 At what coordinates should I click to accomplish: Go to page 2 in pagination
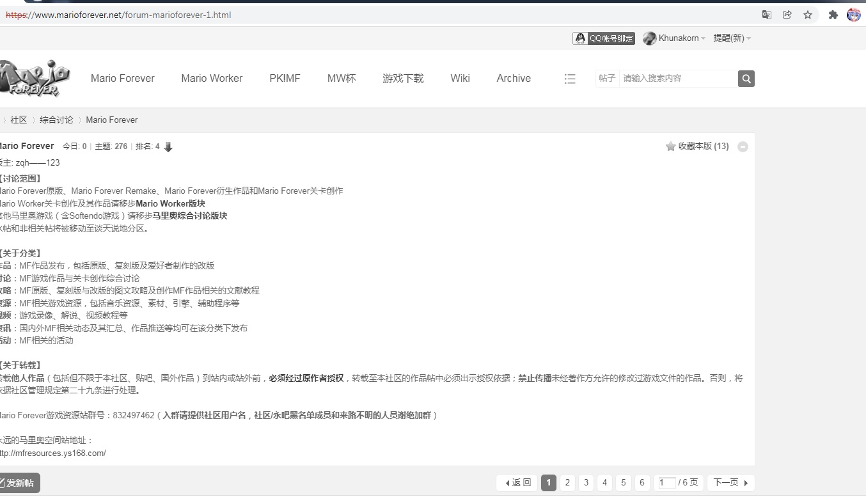[567, 482]
